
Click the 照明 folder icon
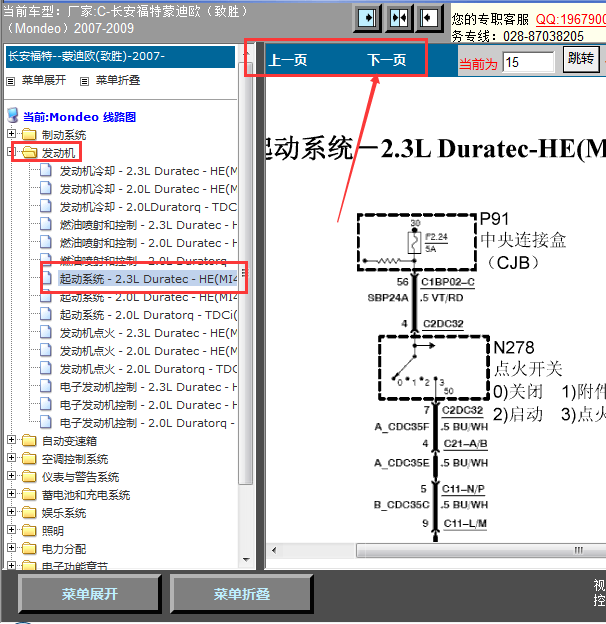click(29, 530)
